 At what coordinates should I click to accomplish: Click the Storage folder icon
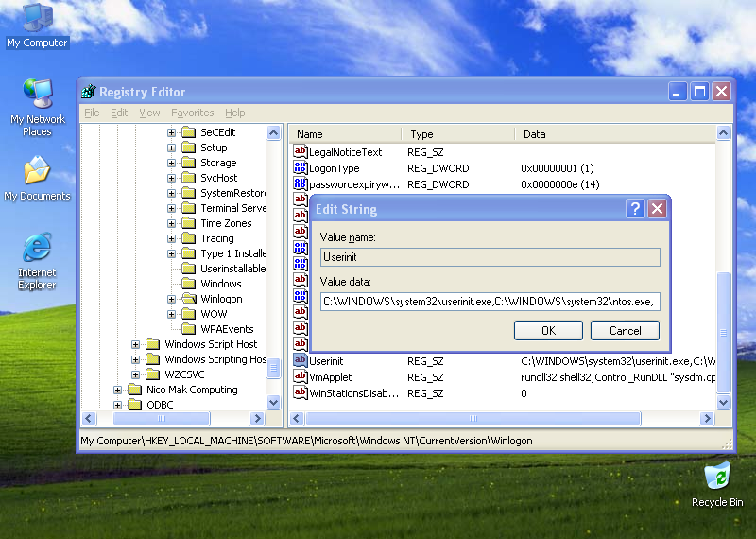(188, 163)
